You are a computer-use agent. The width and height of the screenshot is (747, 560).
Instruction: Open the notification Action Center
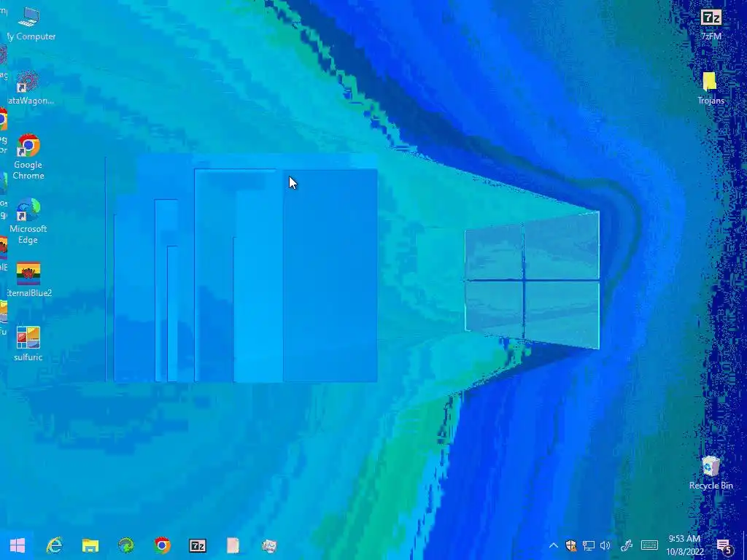point(724,547)
